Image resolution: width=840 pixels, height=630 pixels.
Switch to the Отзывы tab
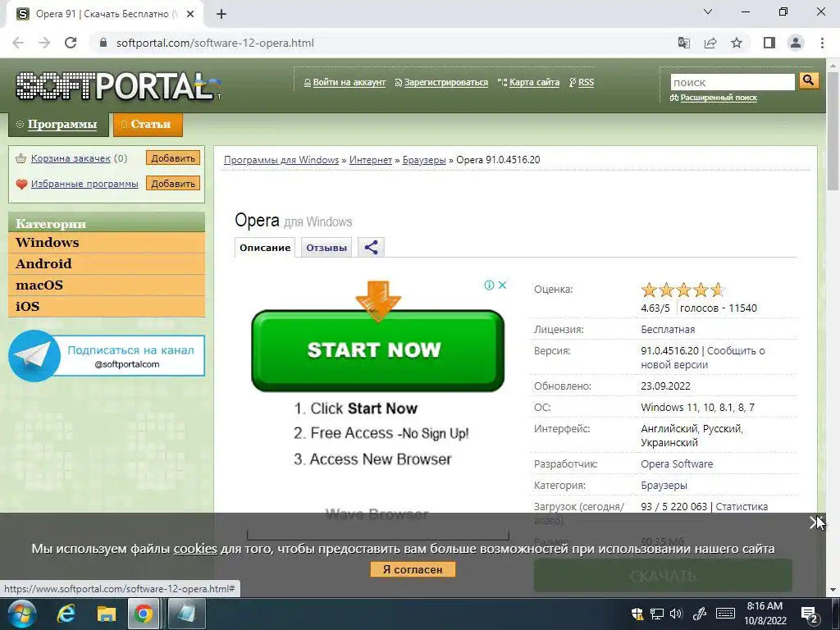[x=326, y=248]
